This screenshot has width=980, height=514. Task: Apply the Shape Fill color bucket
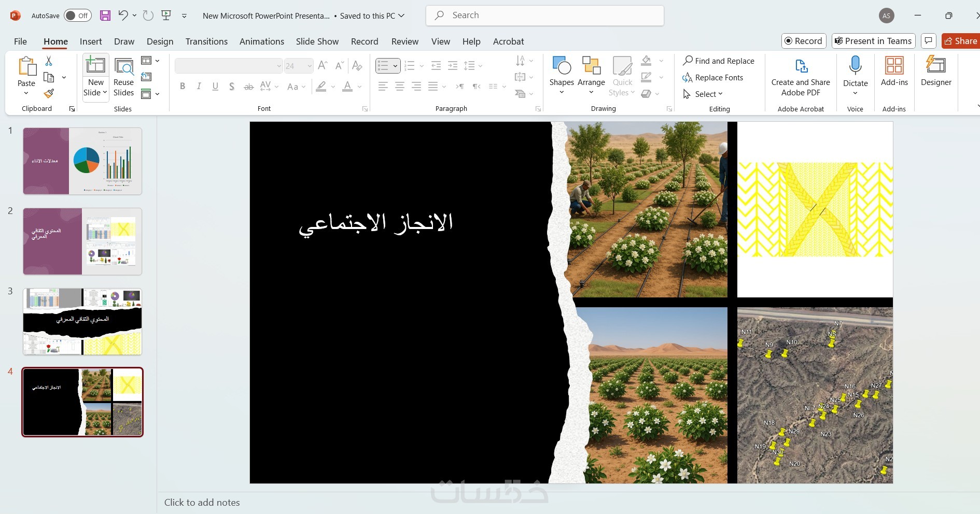click(x=646, y=61)
